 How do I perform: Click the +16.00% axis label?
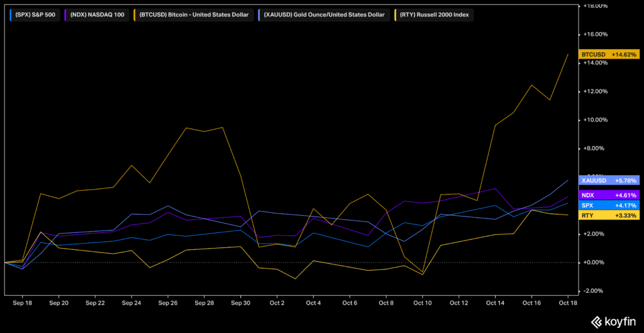point(595,35)
